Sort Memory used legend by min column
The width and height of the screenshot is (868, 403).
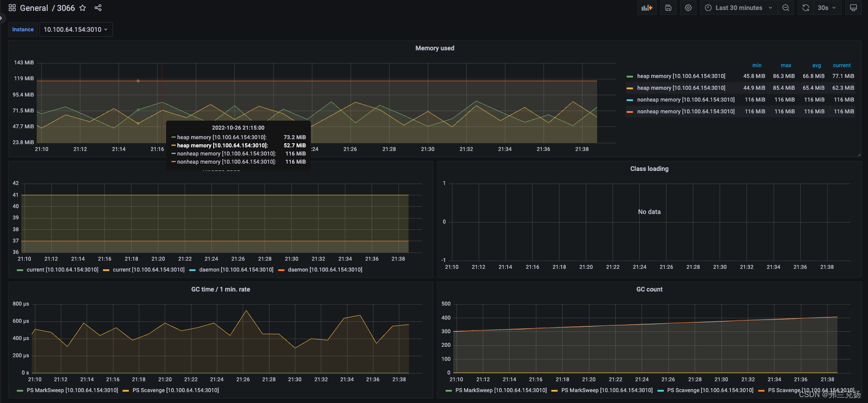(757, 65)
